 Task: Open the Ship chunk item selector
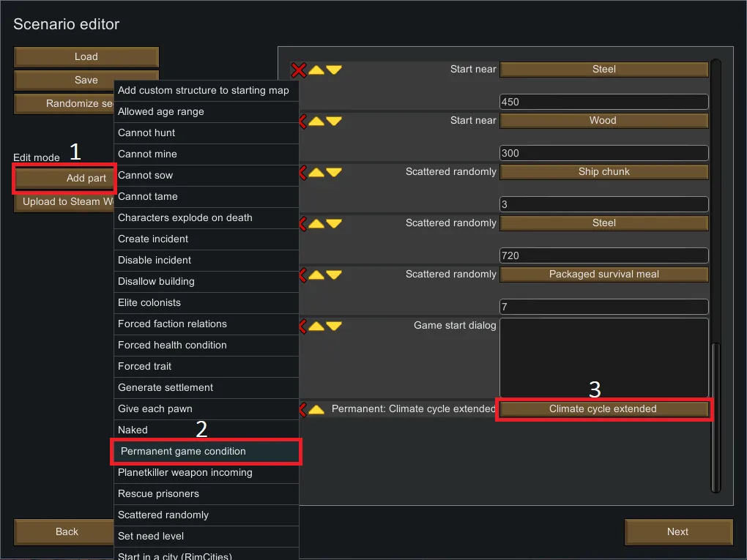[603, 172]
